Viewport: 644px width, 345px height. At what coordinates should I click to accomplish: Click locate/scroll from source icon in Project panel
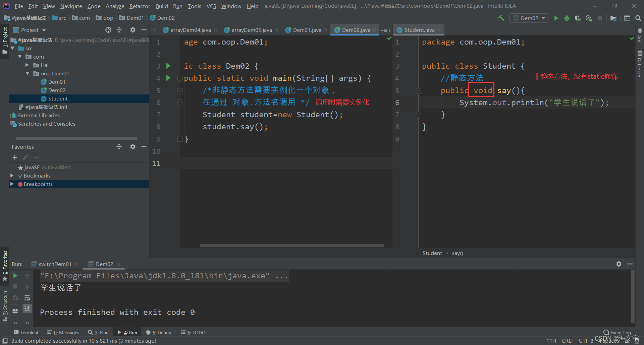pyautogui.click(x=108, y=30)
